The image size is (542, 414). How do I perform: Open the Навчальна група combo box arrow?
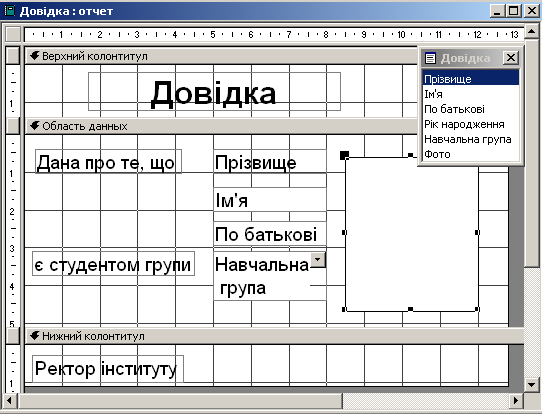318,260
